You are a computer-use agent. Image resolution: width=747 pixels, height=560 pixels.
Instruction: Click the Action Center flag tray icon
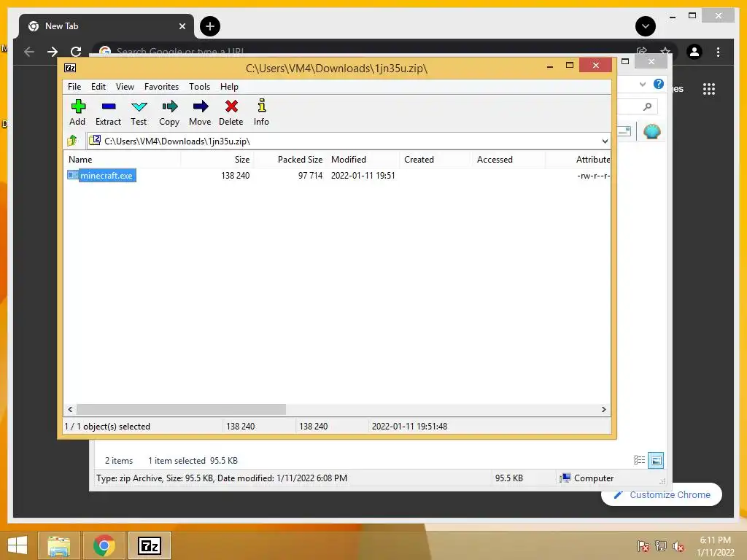tap(643, 546)
